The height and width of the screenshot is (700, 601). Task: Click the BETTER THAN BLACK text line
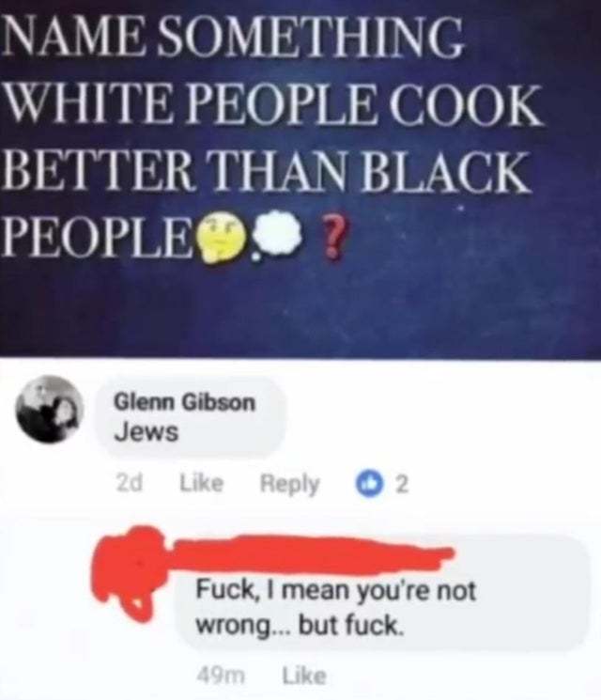tap(267, 172)
